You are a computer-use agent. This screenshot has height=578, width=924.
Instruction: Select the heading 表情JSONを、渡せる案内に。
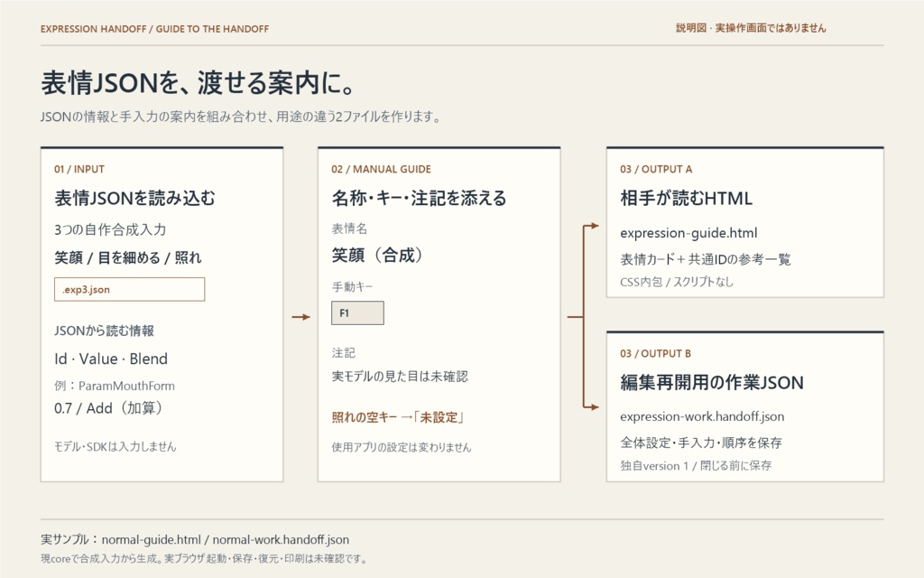[198, 82]
